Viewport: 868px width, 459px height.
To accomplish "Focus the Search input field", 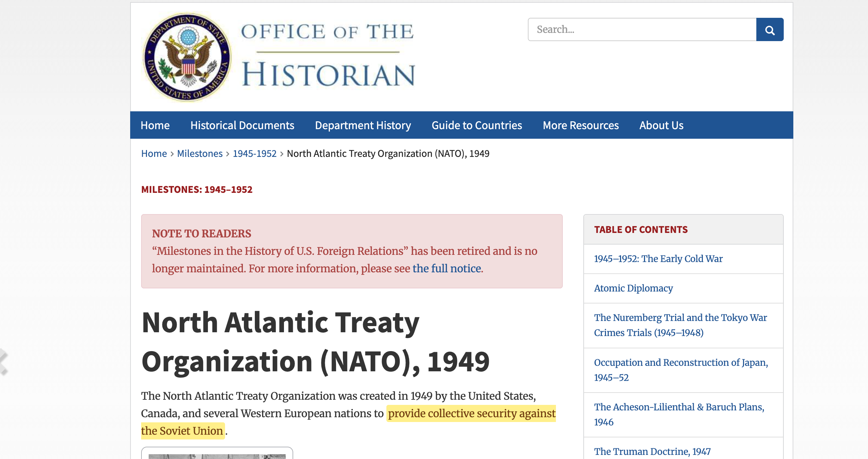I will click(x=642, y=30).
